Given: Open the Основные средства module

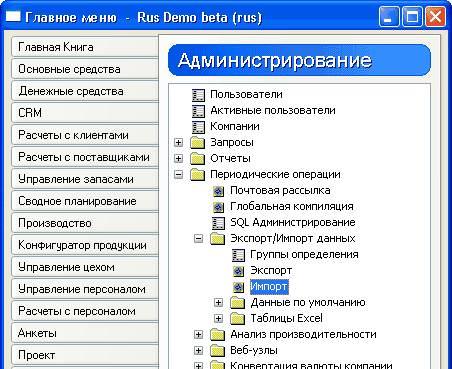Looking at the screenshot, I should pyautogui.click(x=85, y=69).
